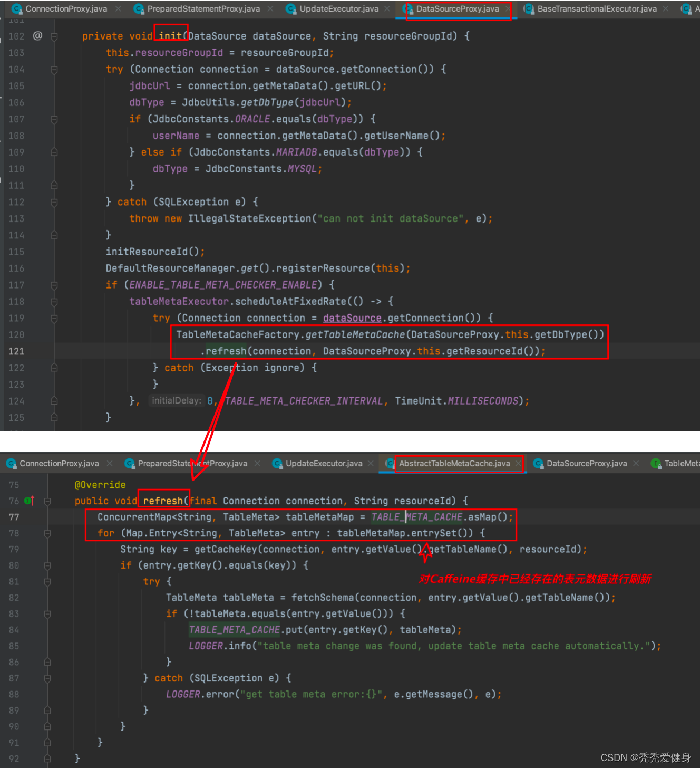
Task: Click line number 84 in the gutter
Action: coord(14,630)
